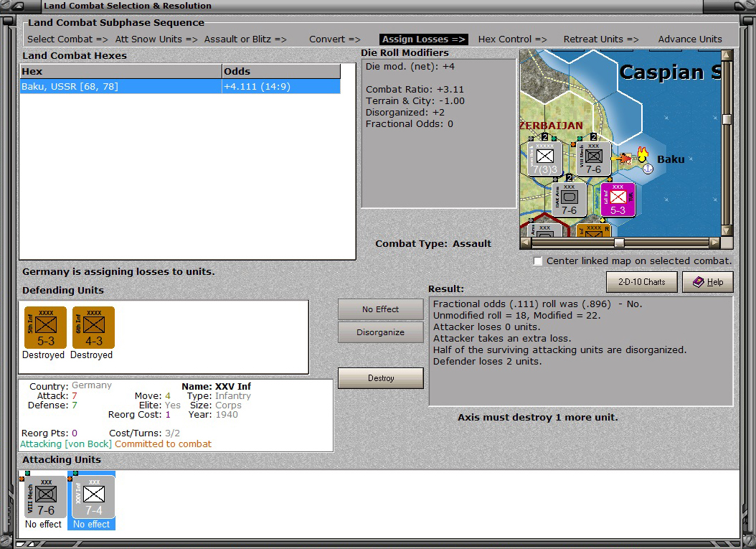Select the VIII Mech attacking unit counter
This screenshot has height=549, width=756.
(x=45, y=497)
